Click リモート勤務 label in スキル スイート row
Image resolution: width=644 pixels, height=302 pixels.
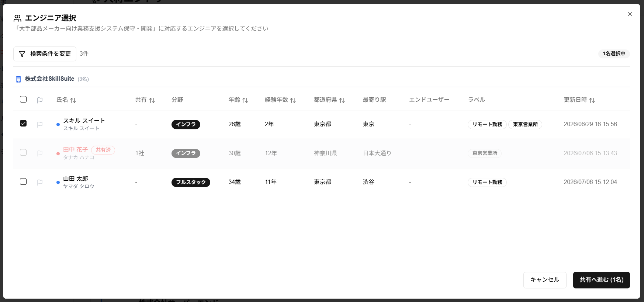coord(487,125)
